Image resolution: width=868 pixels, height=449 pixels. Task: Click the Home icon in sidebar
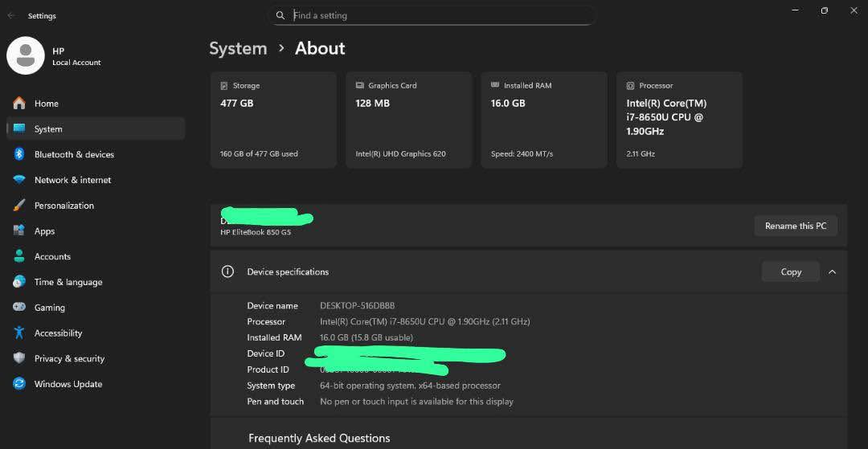(x=19, y=104)
